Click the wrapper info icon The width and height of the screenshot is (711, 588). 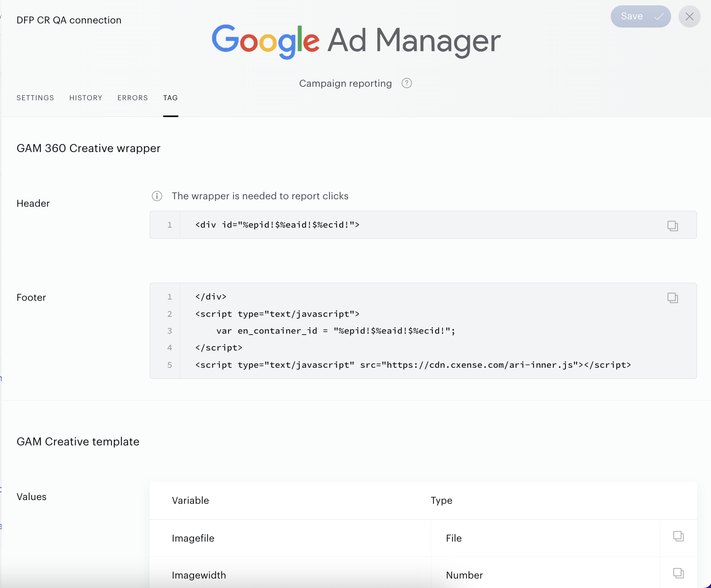tap(157, 196)
